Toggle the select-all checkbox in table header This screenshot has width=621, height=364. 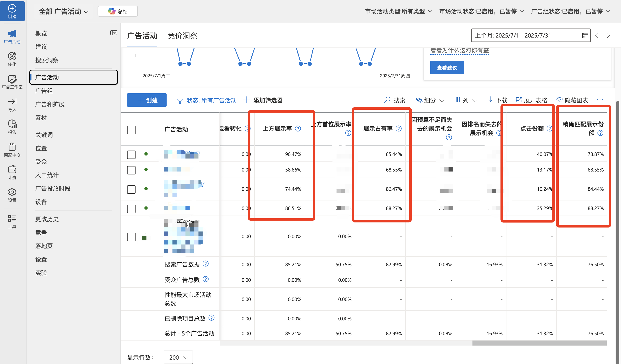(x=131, y=130)
